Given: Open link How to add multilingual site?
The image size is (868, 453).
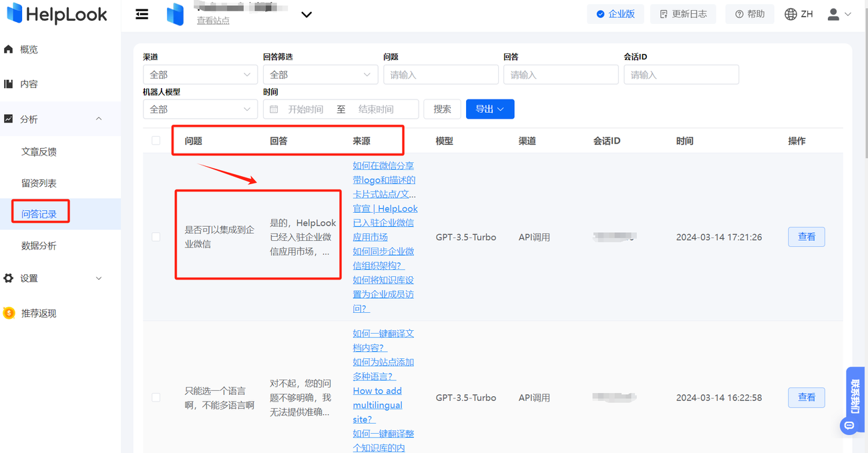Looking at the screenshot, I should click(378, 405).
